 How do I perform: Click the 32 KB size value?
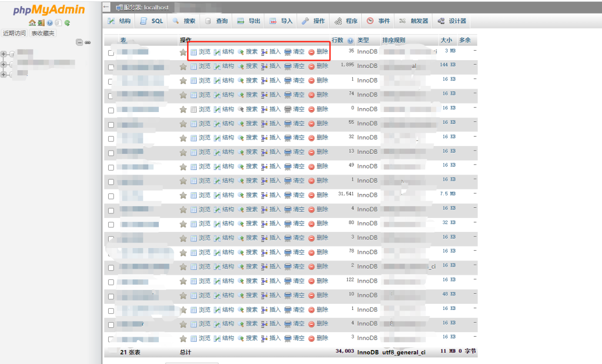pyautogui.click(x=449, y=223)
